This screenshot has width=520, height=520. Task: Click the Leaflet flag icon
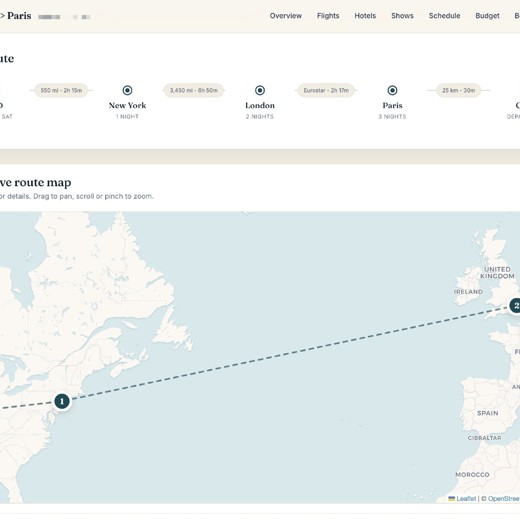452,499
